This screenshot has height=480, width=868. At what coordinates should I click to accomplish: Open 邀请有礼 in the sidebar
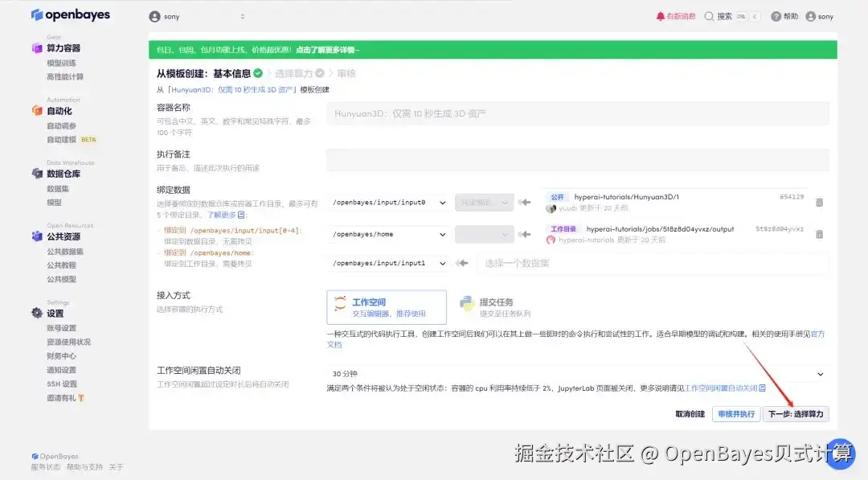pyautogui.click(x=65, y=397)
